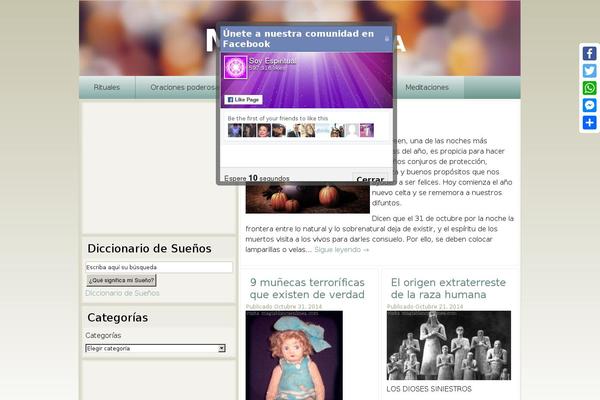Open article El origen extraterreste de la raza humana

tap(448, 288)
